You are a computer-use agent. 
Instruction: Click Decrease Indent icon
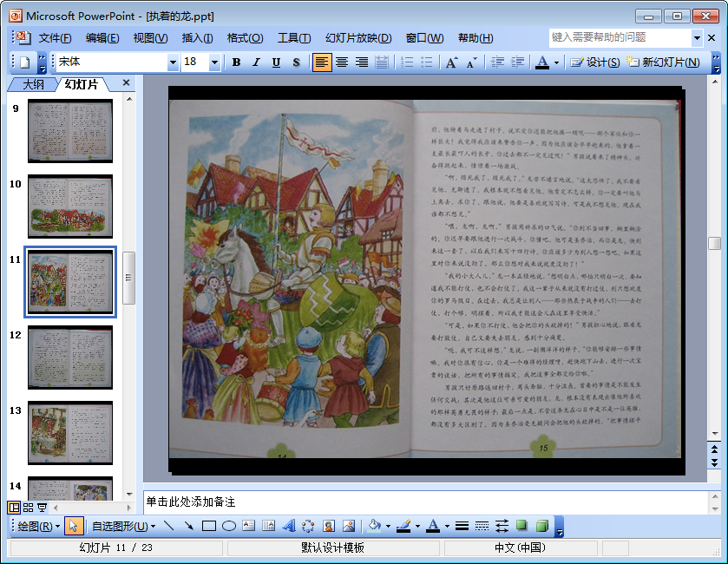497,62
